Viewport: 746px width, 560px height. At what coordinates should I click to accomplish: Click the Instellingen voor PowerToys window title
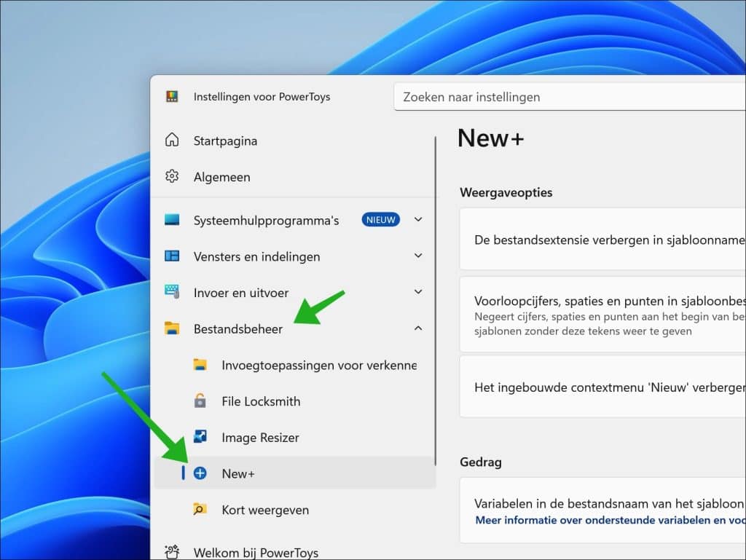tap(262, 97)
